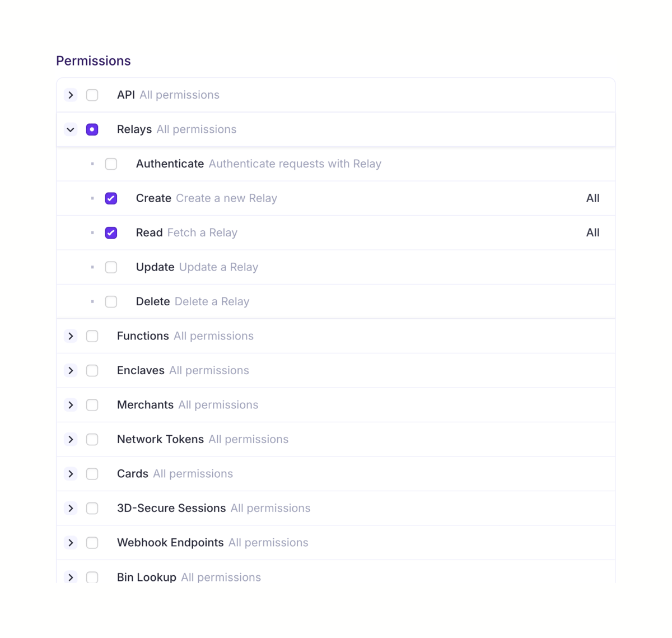Expand the Bin Lookup section
Screen dimensions: 672x638
71,577
